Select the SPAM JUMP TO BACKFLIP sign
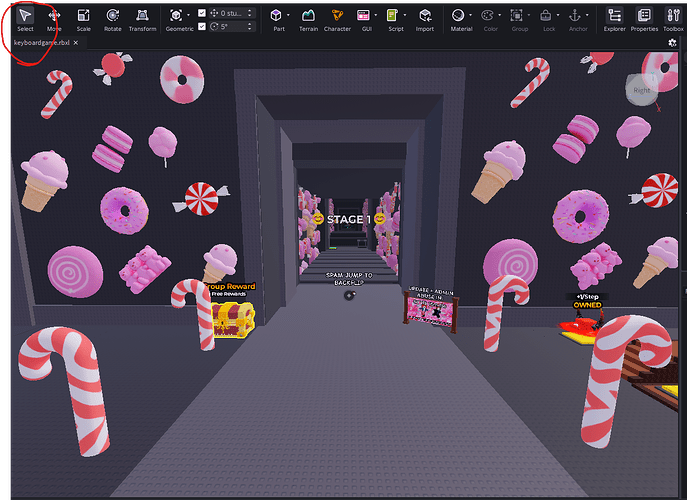Viewport: 687px width, 500px height. coord(349,279)
